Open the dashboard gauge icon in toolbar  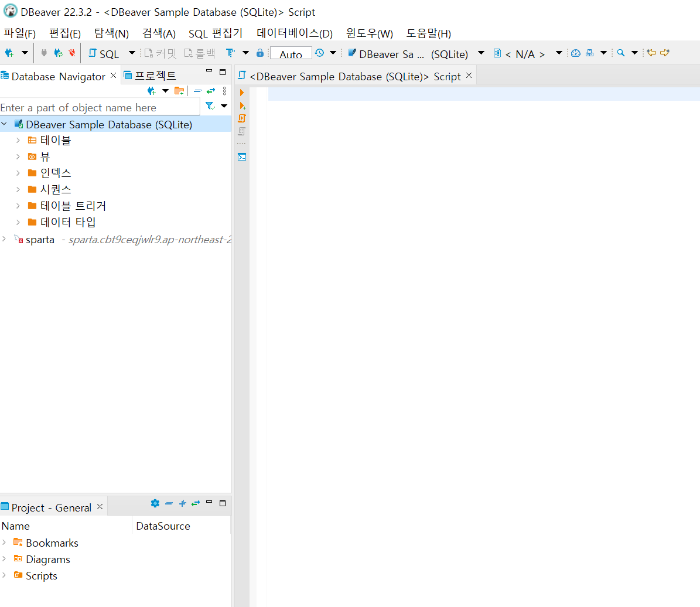click(x=576, y=53)
